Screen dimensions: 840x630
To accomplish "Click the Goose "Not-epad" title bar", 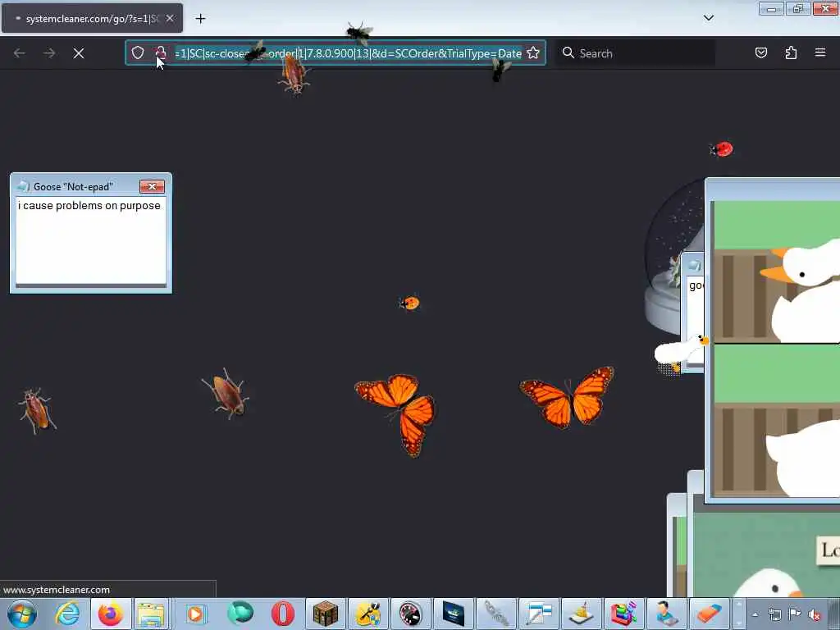I will [x=75, y=186].
